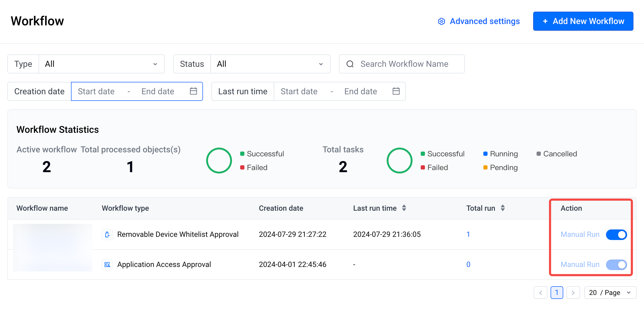Sort by Last run time arrows
Screen dimensions: 644x329
point(404,208)
